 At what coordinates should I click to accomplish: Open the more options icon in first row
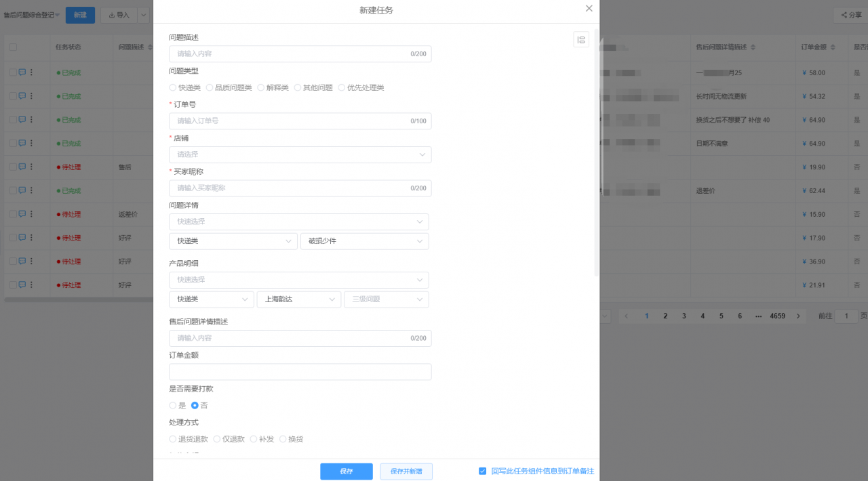[31, 72]
